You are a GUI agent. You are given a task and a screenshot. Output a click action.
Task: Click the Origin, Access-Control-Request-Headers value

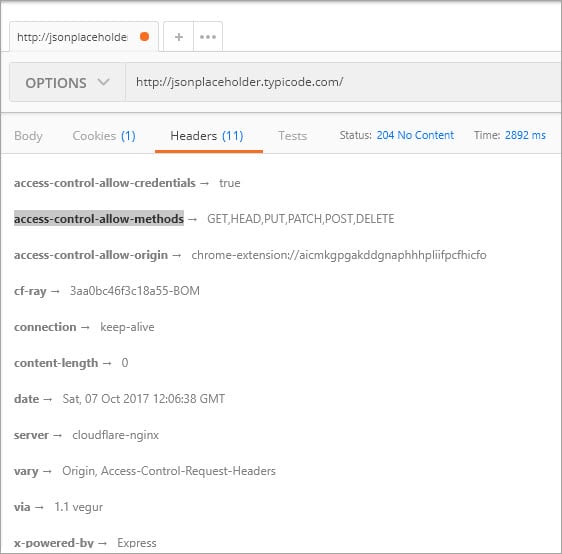click(x=169, y=471)
